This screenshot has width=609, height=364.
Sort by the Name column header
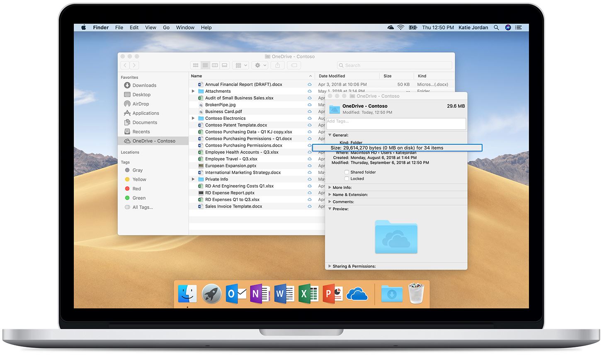point(252,76)
